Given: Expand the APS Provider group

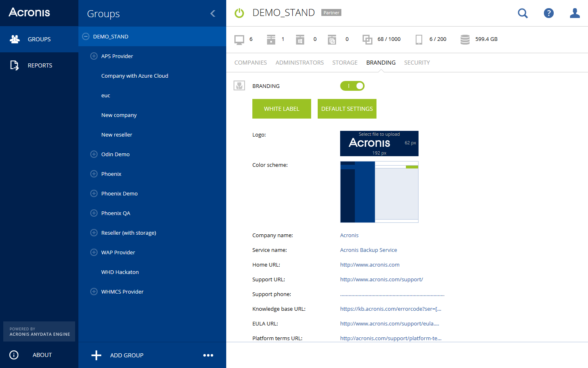Looking at the screenshot, I should pyautogui.click(x=94, y=56).
